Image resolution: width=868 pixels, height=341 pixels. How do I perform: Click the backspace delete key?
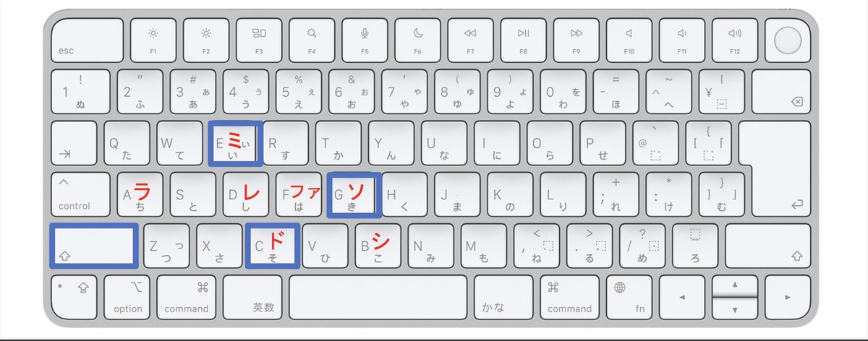(787, 92)
